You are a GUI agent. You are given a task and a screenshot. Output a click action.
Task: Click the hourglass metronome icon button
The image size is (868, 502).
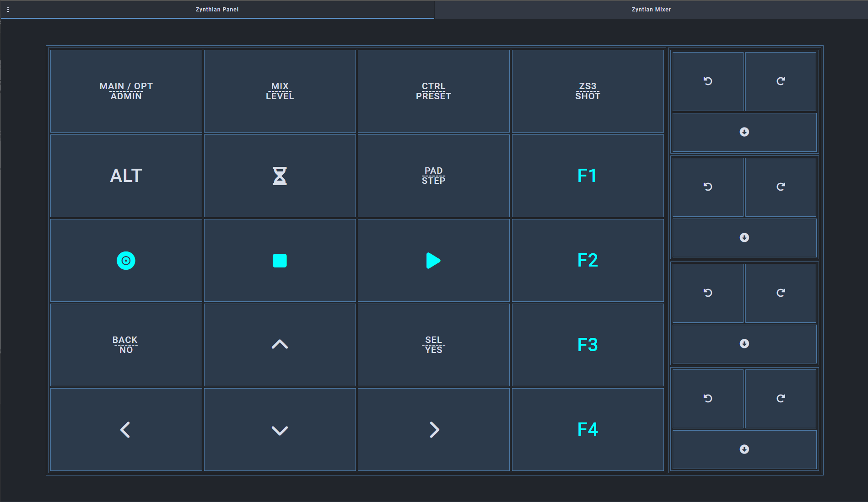coord(280,176)
